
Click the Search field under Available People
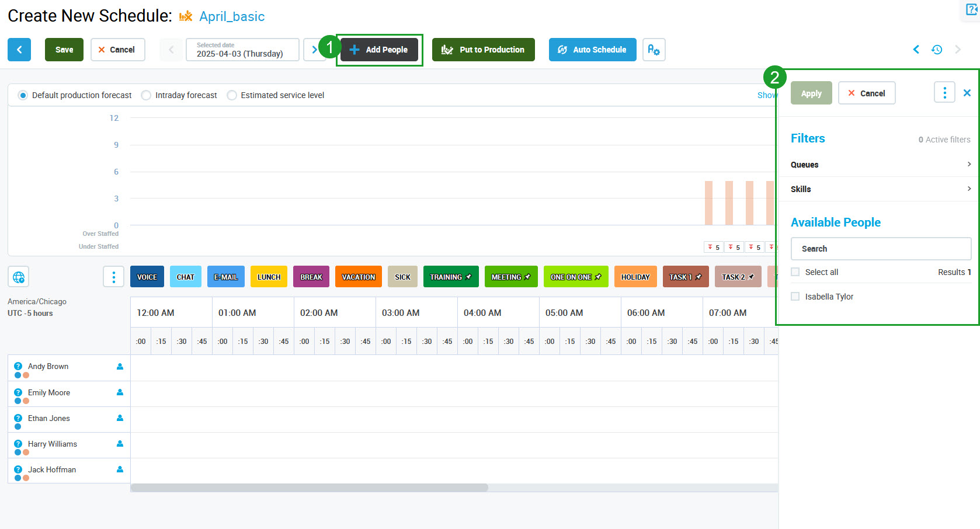(880, 249)
